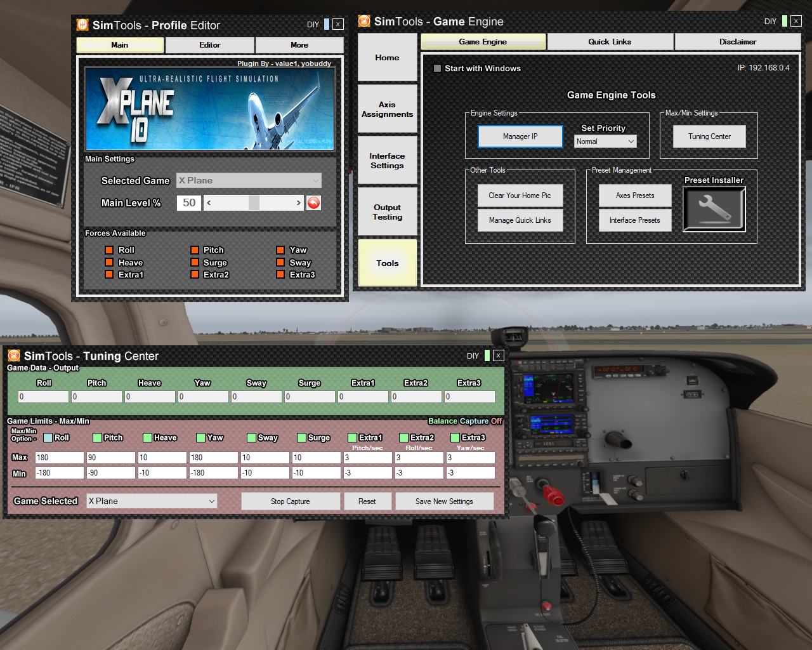Select the Main tab in Profile Editor

pos(120,45)
